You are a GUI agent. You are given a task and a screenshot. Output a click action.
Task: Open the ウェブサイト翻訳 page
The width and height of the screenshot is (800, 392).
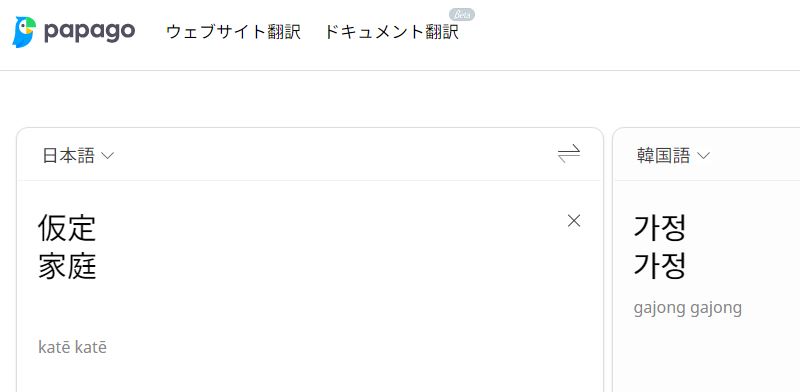(234, 32)
